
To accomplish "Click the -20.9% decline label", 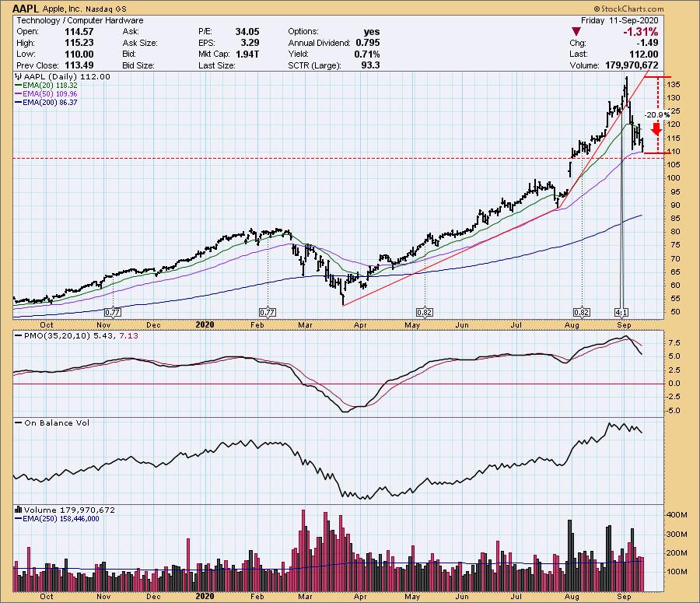I will point(657,115).
